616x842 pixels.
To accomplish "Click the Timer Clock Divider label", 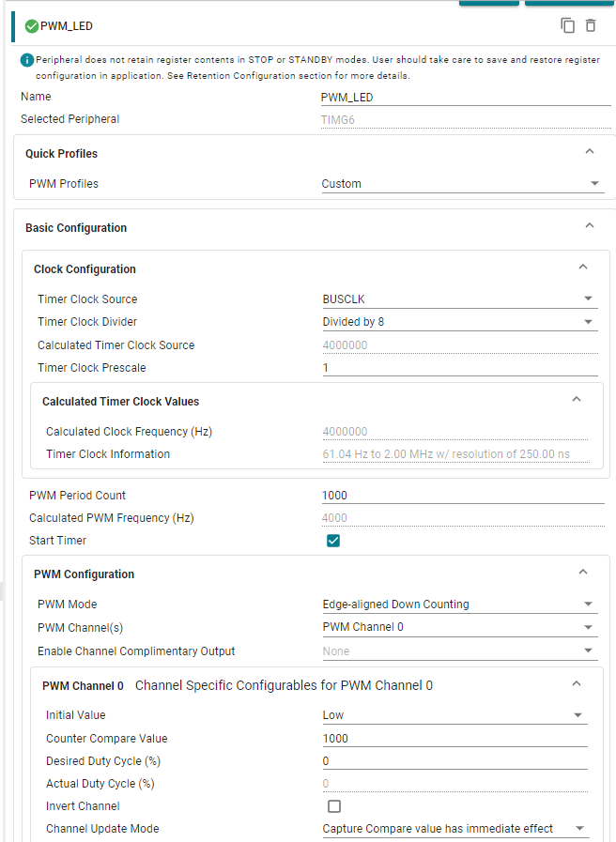I will (87, 322).
